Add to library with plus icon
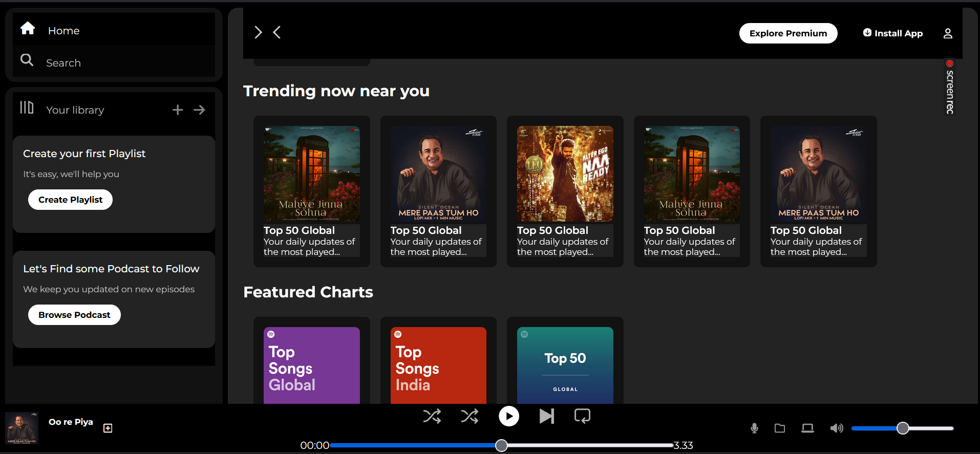 click(x=178, y=110)
